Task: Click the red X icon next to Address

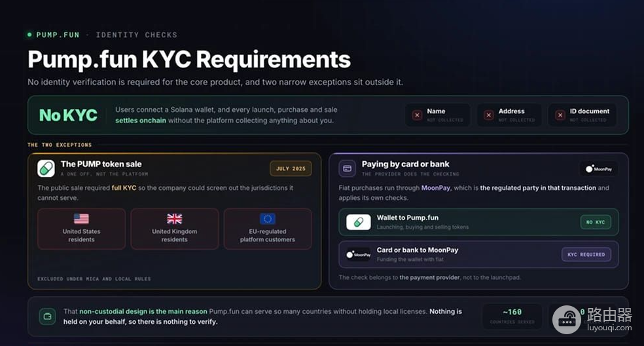Action: coord(489,115)
